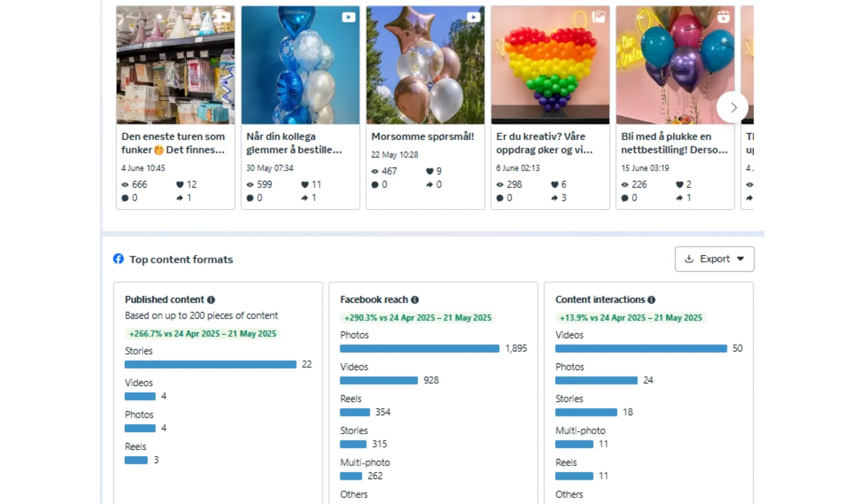
Task: Click the Facebook reach info icon
Action: tap(415, 300)
